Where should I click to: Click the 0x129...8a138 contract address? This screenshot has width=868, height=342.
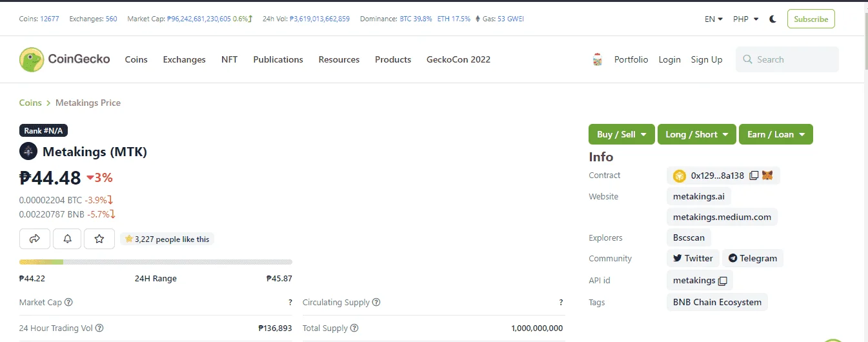coord(718,176)
